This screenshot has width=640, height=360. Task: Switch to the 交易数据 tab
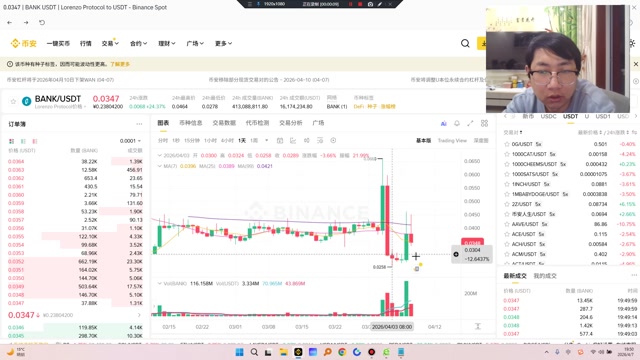pyautogui.click(x=224, y=123)
